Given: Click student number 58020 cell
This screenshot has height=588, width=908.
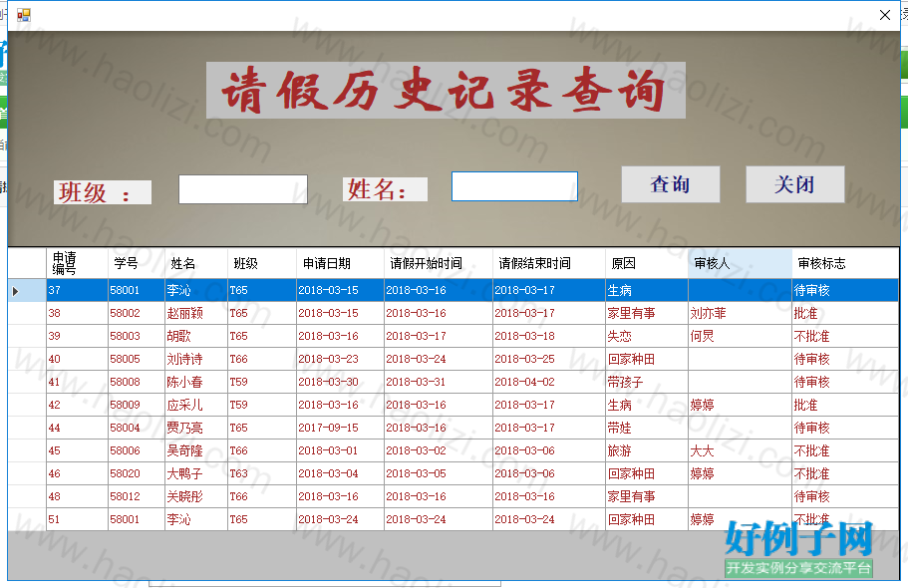Looking at the screenshot, I should pos(137,473).
